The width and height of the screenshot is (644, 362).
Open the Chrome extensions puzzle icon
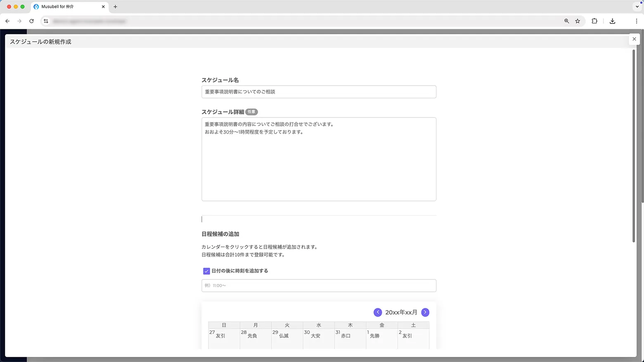pos(594,21)
